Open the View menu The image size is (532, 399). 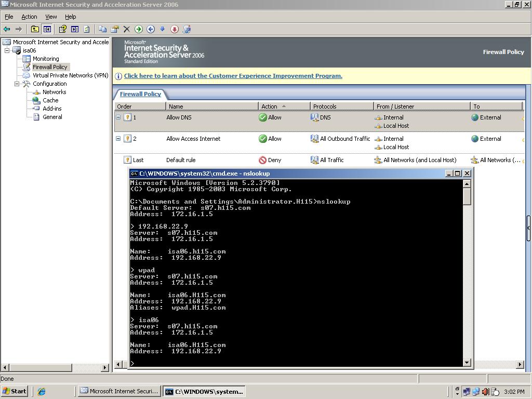[51, 17]
